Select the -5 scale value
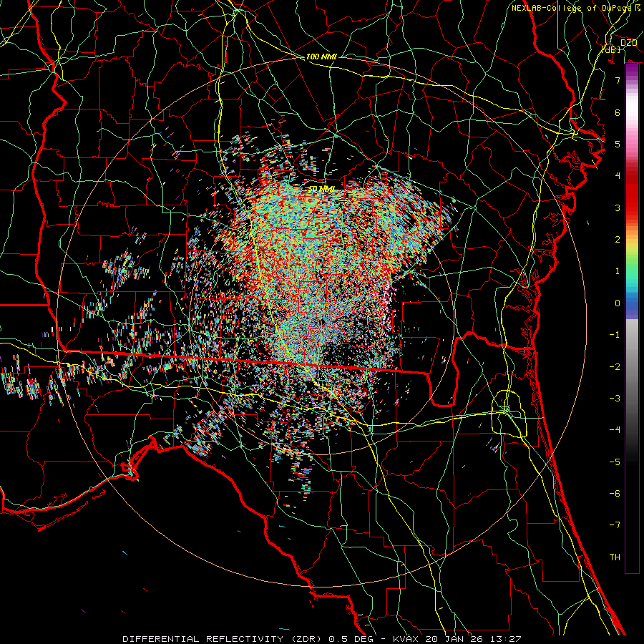 615,462
